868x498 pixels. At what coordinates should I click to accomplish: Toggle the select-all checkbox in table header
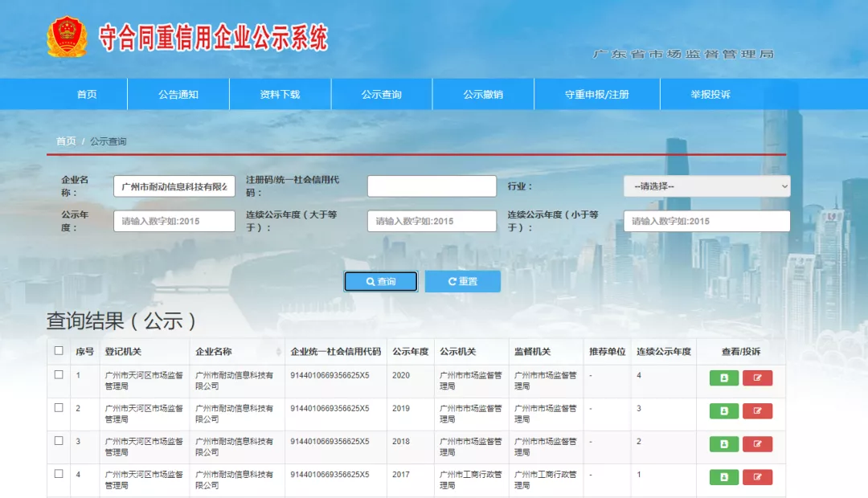tap(59, 351)
